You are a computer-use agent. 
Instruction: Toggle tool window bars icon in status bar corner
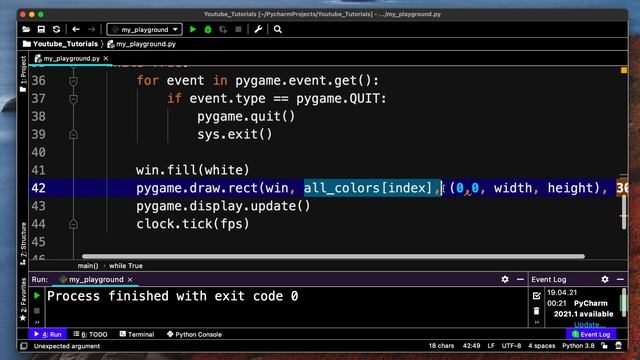[24, 346]
